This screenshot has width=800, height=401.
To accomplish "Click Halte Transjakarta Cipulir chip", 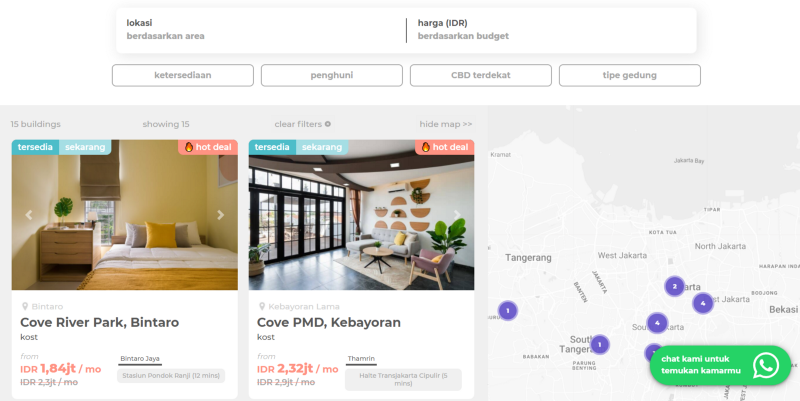I will [403, 380].
